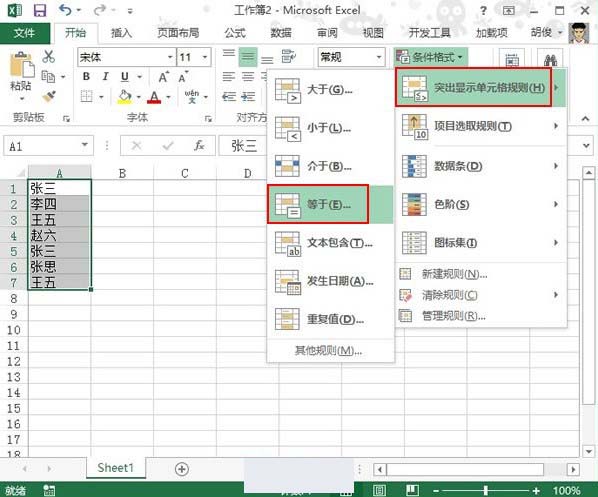
Task: Open fill color dropdown arrow
Action: [x=138, y=97]
